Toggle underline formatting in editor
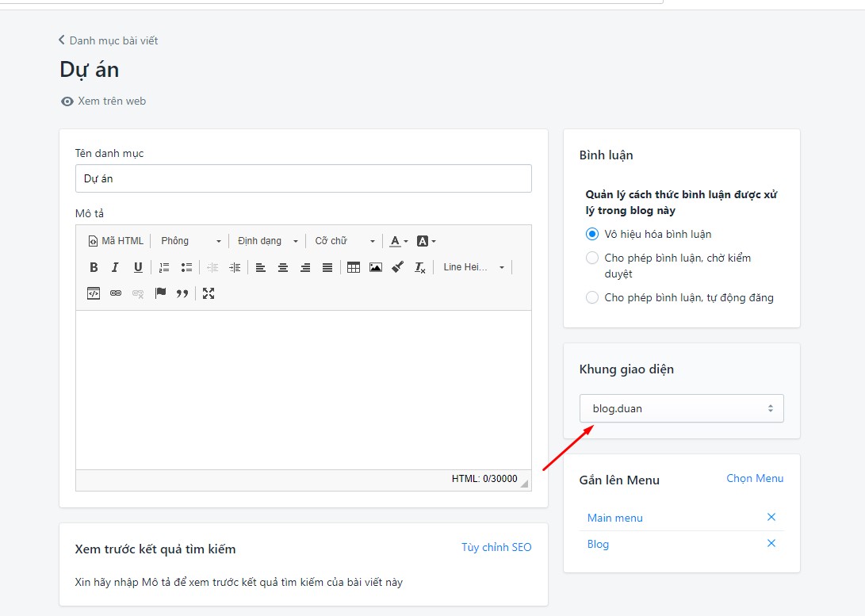The width and height of the screenshot is (865, 616). coord(138,267)
